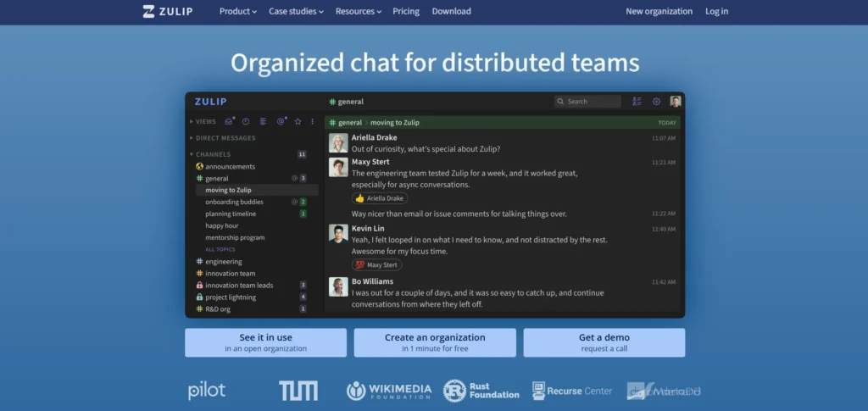The image size is (868, 411).
Task: Open the Product dropdown menu
Action: click(238, 11)
